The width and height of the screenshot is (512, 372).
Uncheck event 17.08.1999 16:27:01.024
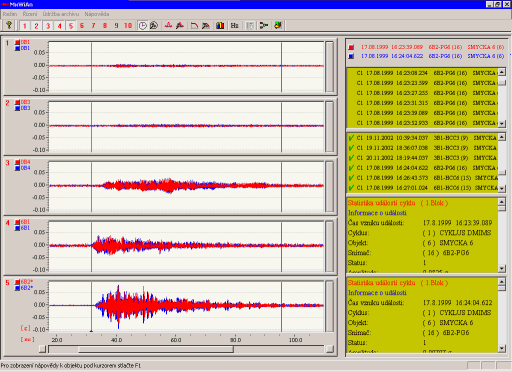tap(351, 188)
